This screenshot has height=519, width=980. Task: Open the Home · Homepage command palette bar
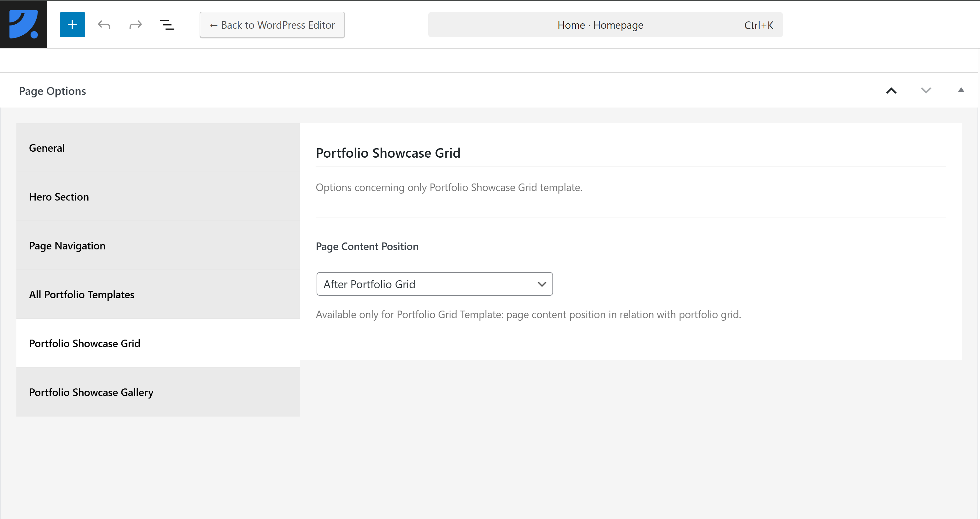605,25
